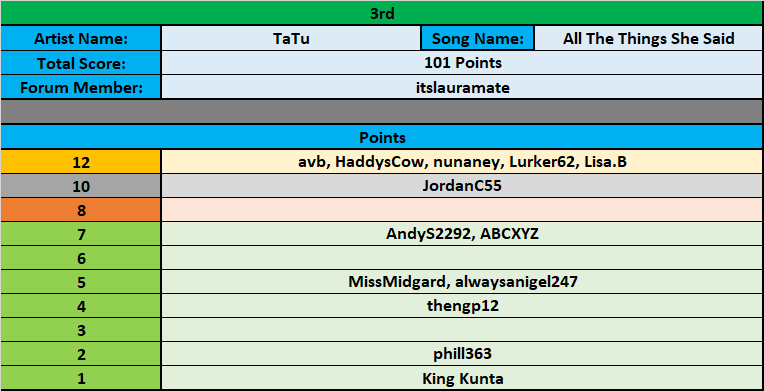The width and height of the screenshot is (764, 391).
Task: Click the thengp12 cell
Action: (462, 306)
